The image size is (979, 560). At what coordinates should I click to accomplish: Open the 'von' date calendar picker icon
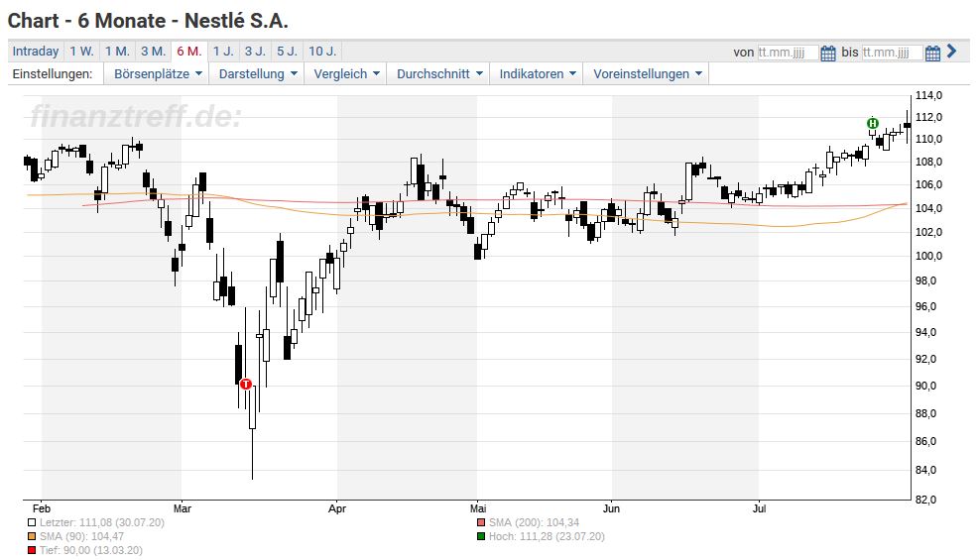pyautogui.click(x=828, y=53)
